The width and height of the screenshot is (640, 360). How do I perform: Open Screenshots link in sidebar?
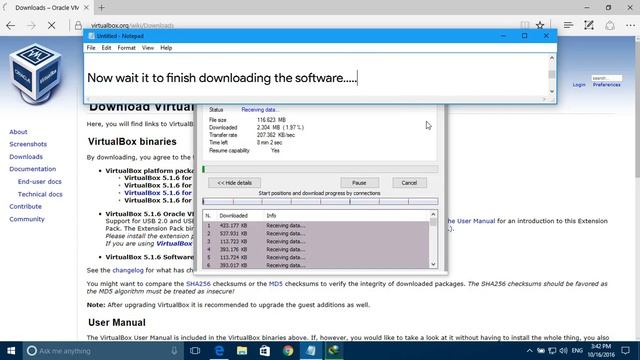(x=28, y=144)
